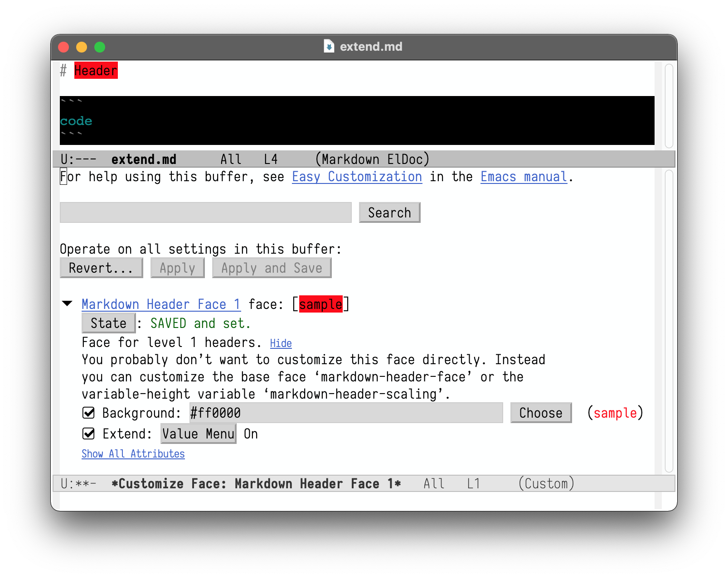
Task: Click the upper extend.md window scrollbar
Action: 669,106
